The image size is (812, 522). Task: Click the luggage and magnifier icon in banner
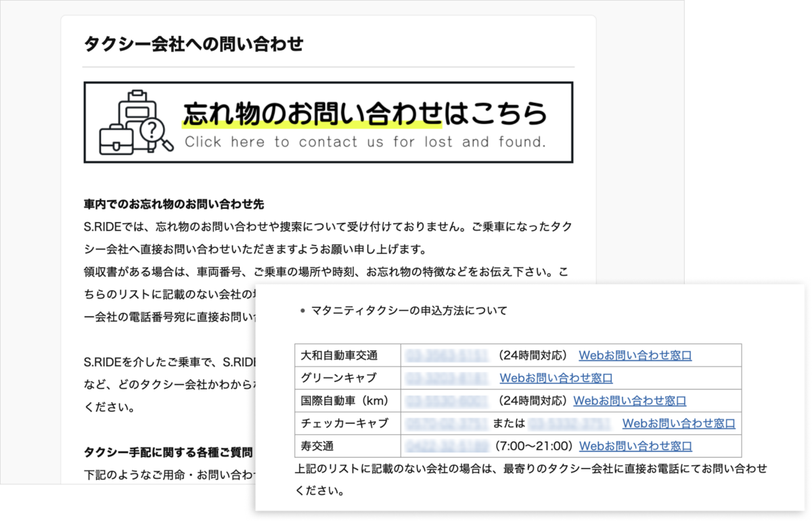(x=137, y=122)
